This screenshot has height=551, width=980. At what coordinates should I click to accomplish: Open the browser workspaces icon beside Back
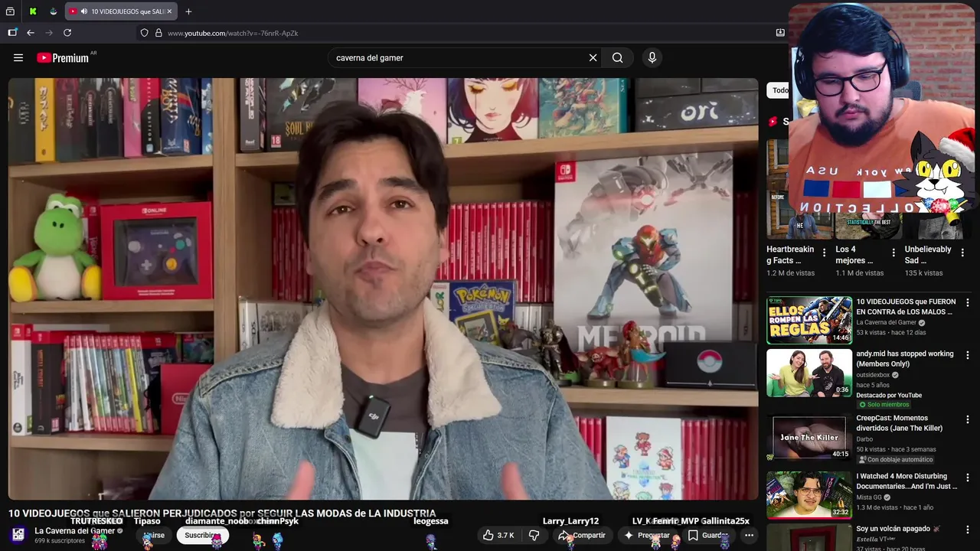pyautogui.click(x=12, y=33)
